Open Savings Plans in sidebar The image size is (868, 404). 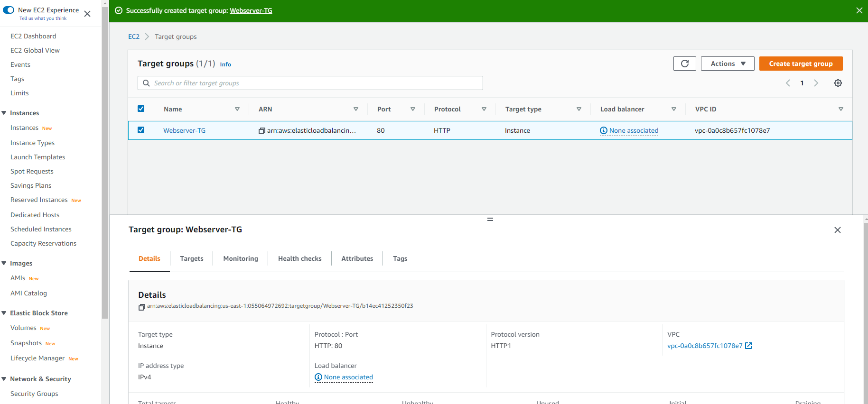click(31, 185)
